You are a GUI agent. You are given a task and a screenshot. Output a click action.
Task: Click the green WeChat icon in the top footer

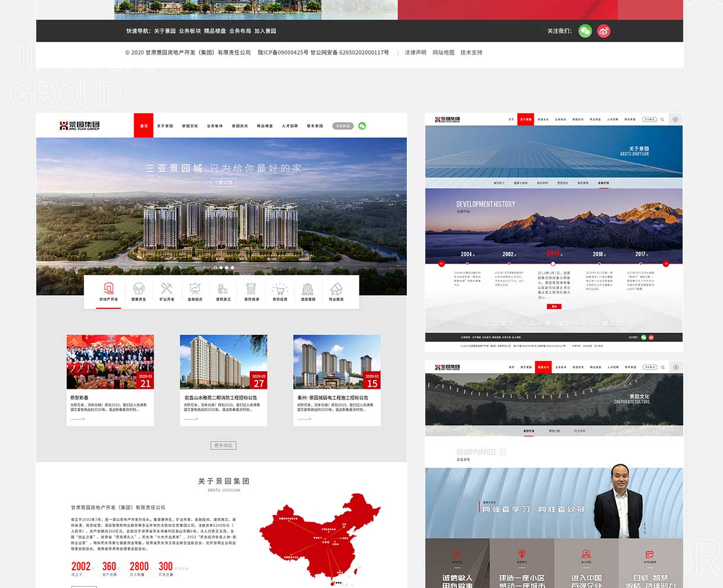585,31
